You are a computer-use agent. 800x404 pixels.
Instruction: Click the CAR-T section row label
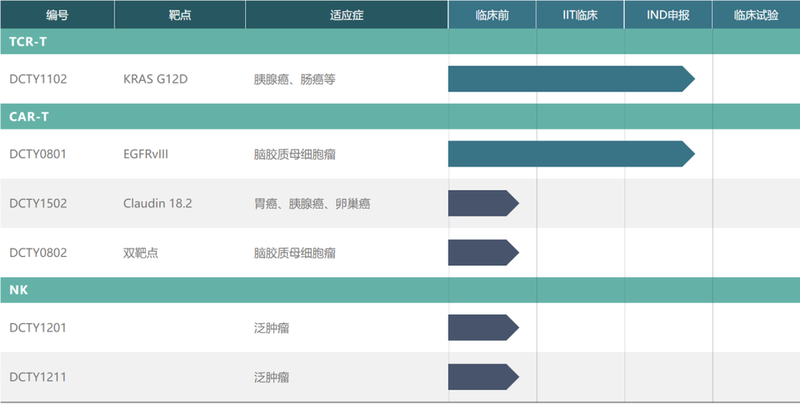tap(29, 116)
